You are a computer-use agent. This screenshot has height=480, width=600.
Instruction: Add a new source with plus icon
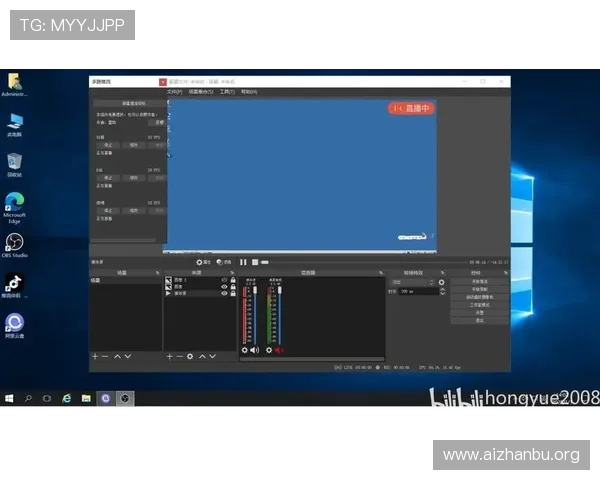click(x=169, y=356)
